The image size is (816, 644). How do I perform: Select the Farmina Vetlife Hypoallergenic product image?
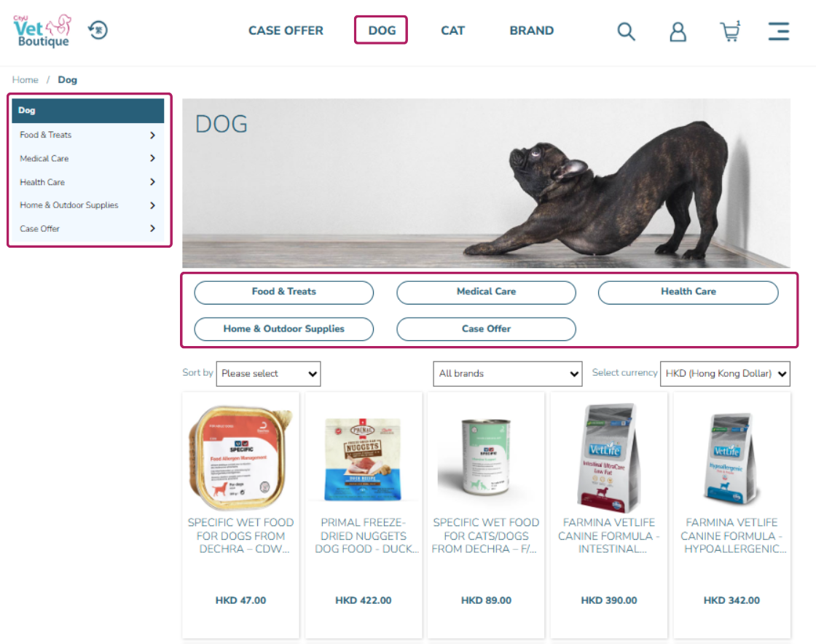coord(731,458)
